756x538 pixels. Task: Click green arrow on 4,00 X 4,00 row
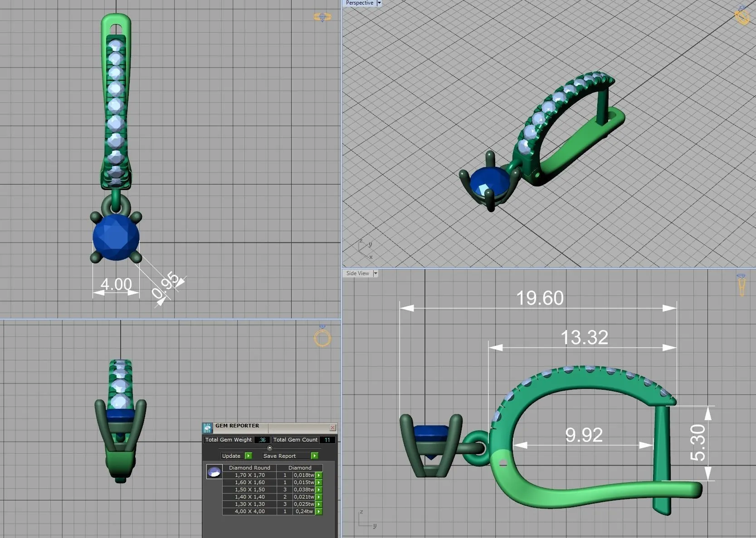319,511
